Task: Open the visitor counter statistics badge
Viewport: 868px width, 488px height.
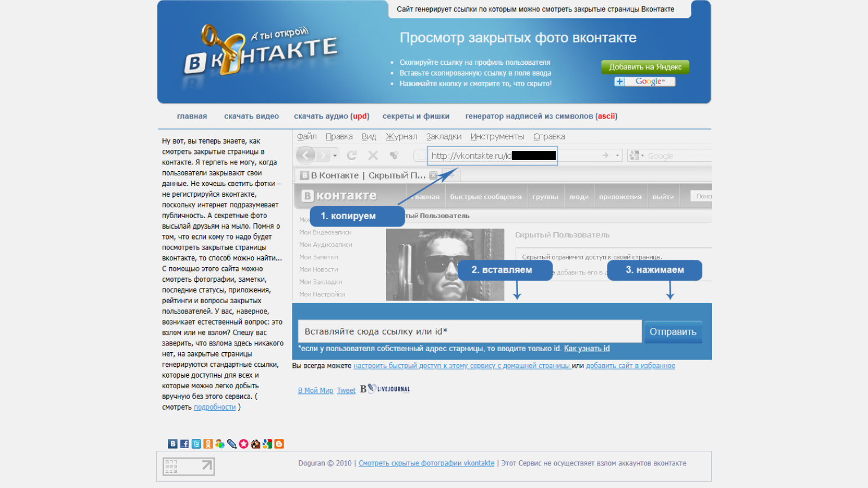Action: [188, 466]
